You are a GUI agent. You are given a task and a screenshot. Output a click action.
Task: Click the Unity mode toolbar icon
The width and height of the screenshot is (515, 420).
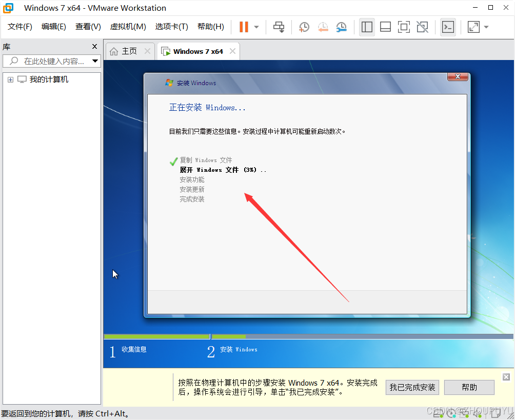coord(422,27)
